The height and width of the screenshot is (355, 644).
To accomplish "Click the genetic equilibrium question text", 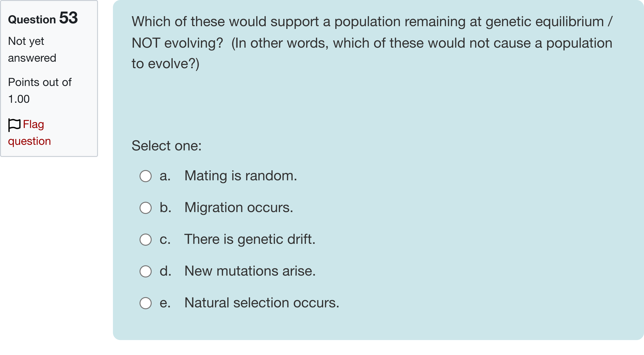I will coord(372,43).
